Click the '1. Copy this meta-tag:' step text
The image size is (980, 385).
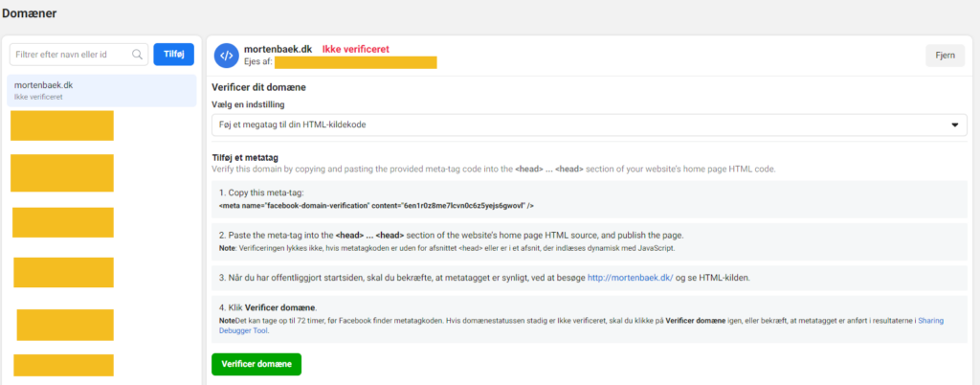[x=261, y=192]
